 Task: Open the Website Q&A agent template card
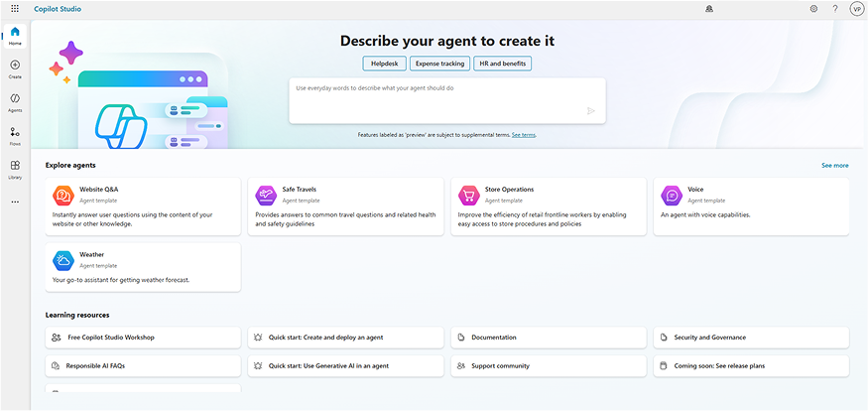[x=143, y=206]
